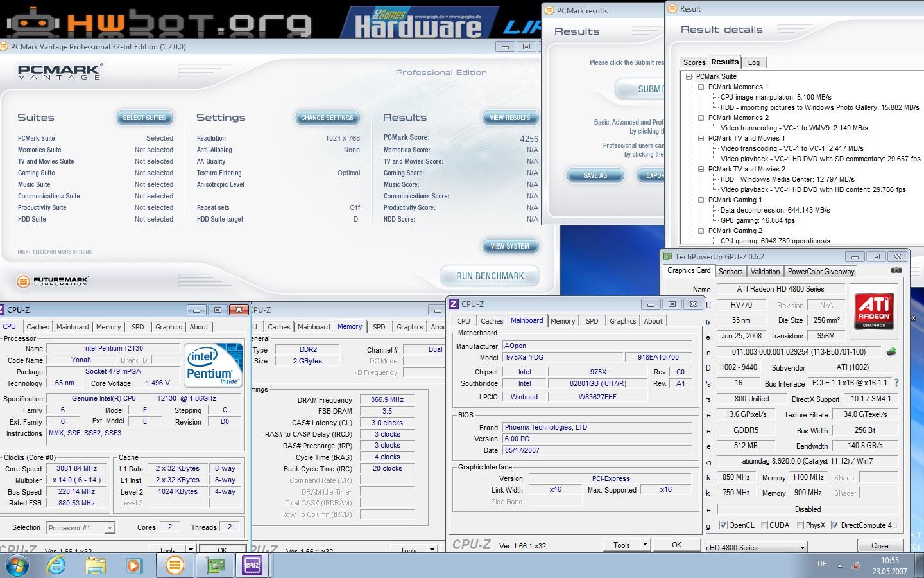The width and height of the screenshot is (924, 578).
Task: Collapse the PCMark Memories 1 node
Action: 701,87
